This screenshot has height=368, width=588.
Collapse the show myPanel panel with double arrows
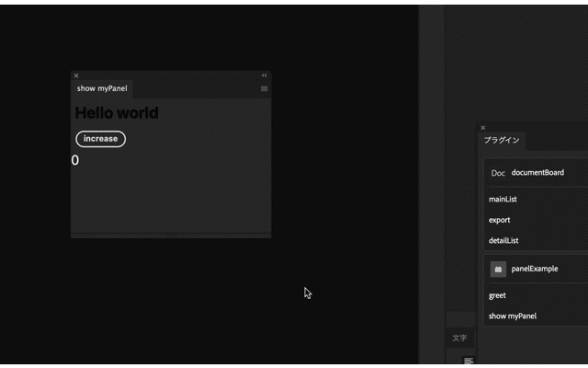coord(264,75)
